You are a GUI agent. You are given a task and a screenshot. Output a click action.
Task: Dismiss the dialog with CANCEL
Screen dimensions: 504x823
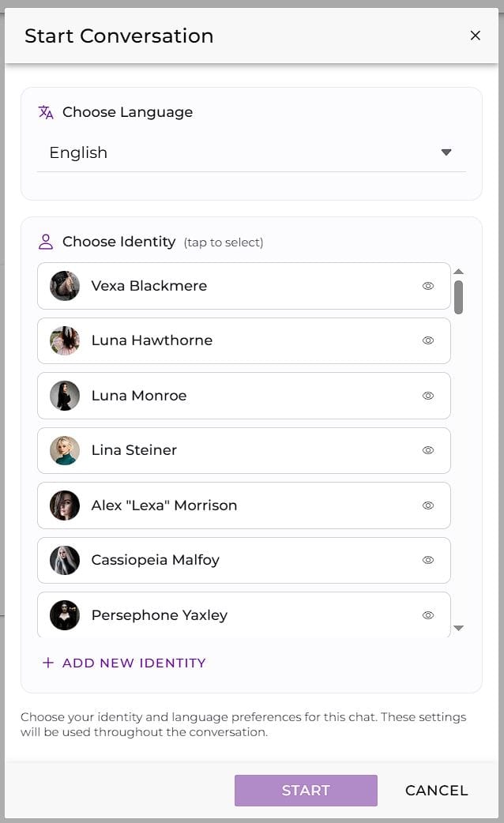436,790
